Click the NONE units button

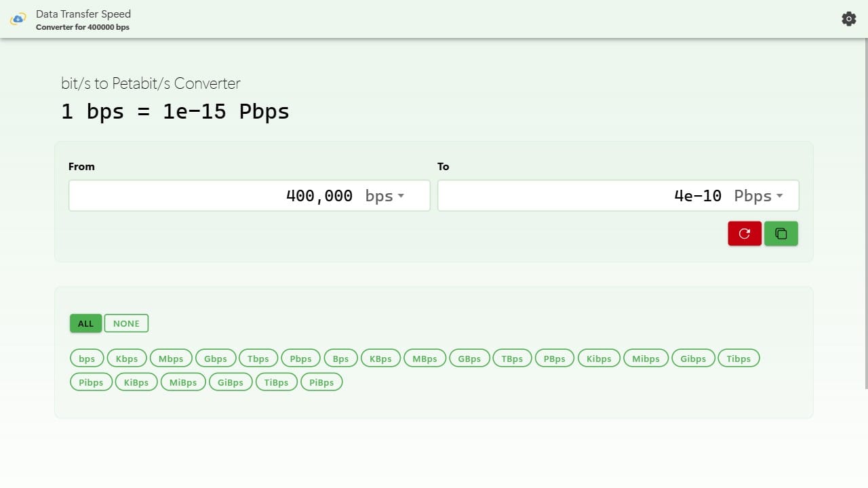pyautogui.click(x=126, y=323)
